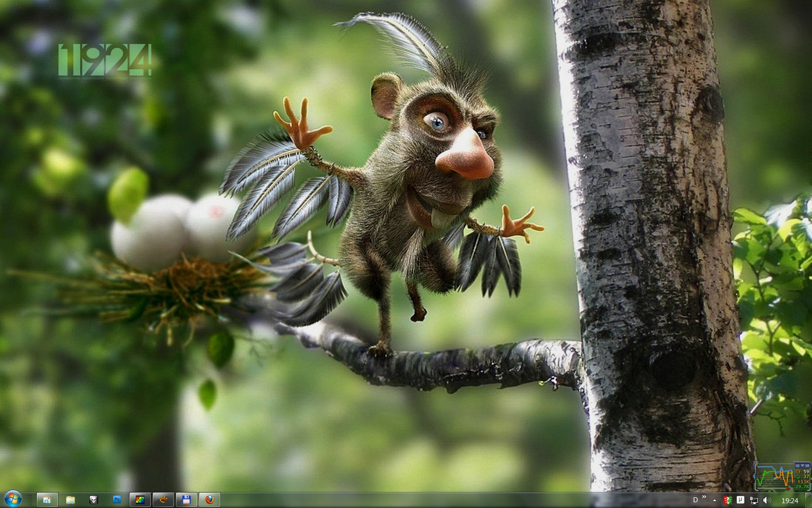Image resolution: width=812 pixels, height=508 pixels.
Task: Open the red-green network meter tray icon
Action: click(728, 500)
